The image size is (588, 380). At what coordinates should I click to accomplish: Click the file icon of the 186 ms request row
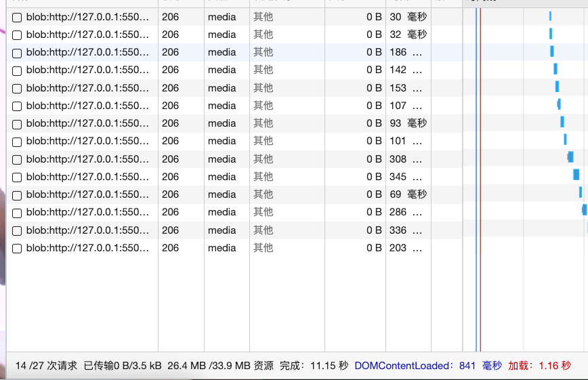pos(17,53)
